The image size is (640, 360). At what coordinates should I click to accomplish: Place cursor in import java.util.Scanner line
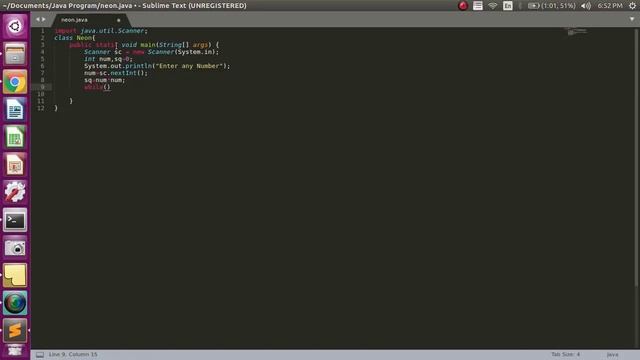tap(101, 31)
